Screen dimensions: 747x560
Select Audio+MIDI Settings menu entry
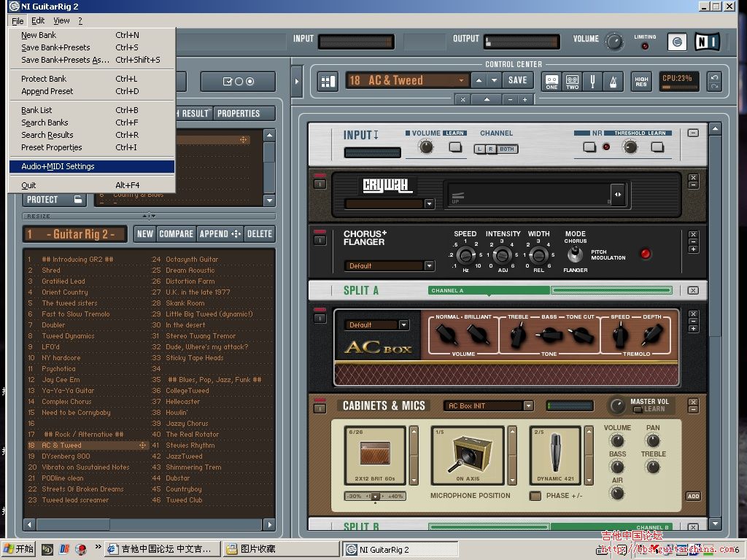point(58,166)
